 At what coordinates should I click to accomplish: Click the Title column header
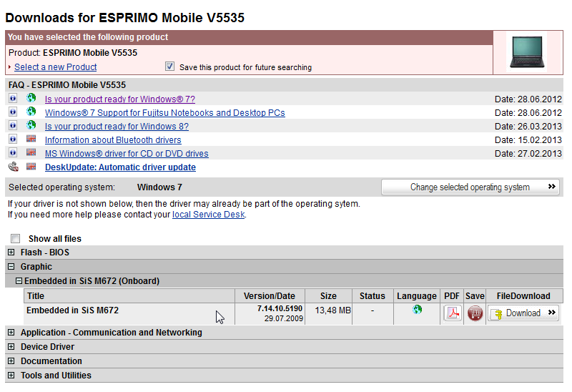129,296
